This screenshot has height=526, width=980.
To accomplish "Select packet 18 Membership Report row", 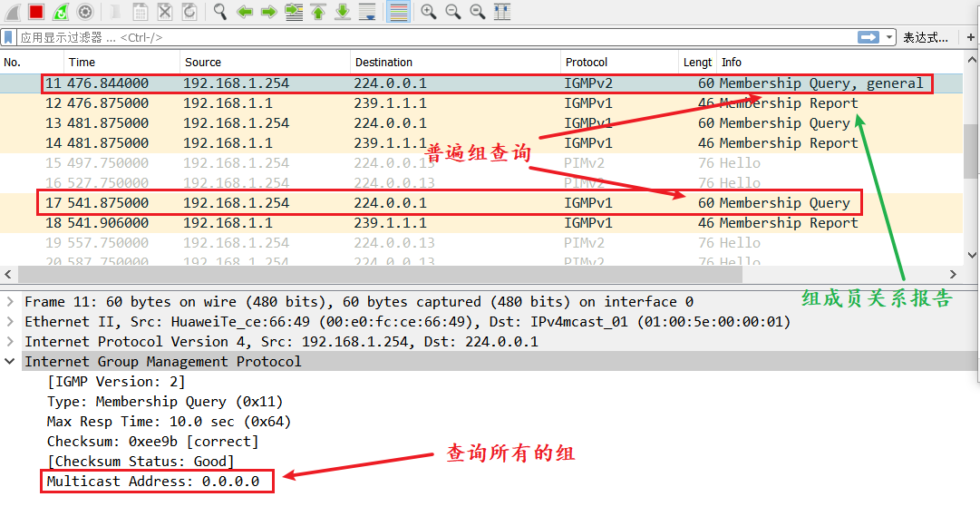I will click(481, 223).
